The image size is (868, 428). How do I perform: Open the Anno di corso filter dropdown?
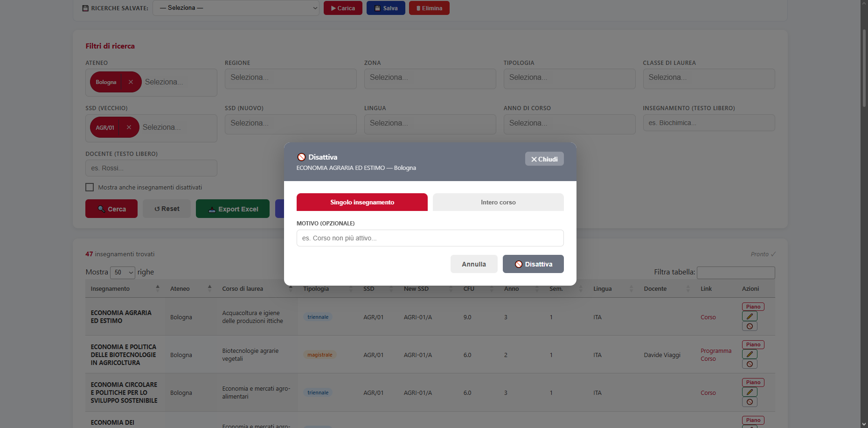569,124
